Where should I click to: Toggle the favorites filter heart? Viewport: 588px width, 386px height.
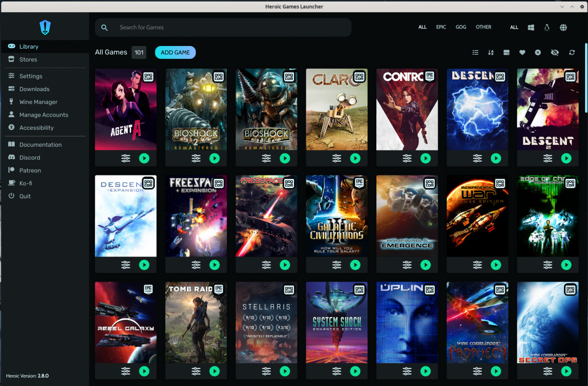(522, 52)
